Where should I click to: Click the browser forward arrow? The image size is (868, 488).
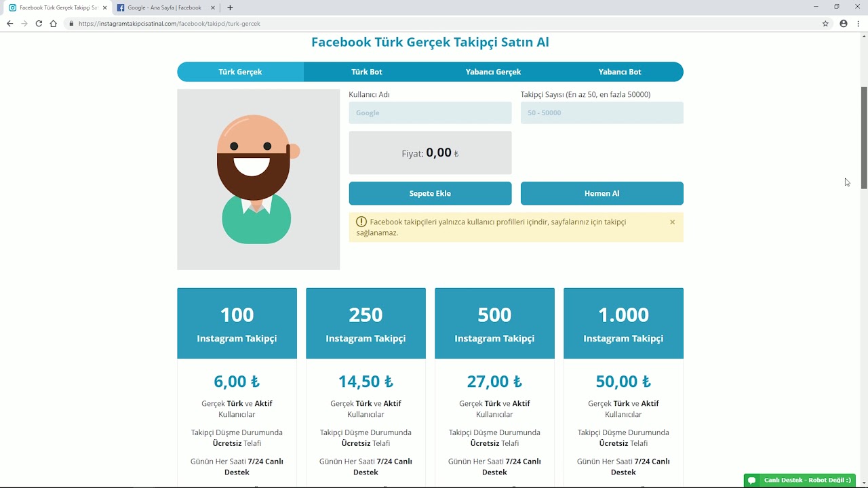tap(24, 23)
